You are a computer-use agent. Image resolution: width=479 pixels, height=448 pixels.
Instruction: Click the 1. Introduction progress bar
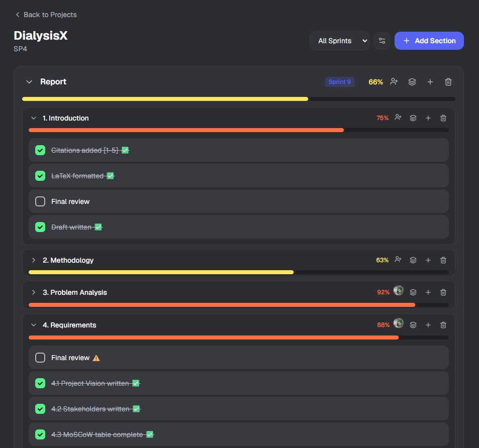[239, 130]
